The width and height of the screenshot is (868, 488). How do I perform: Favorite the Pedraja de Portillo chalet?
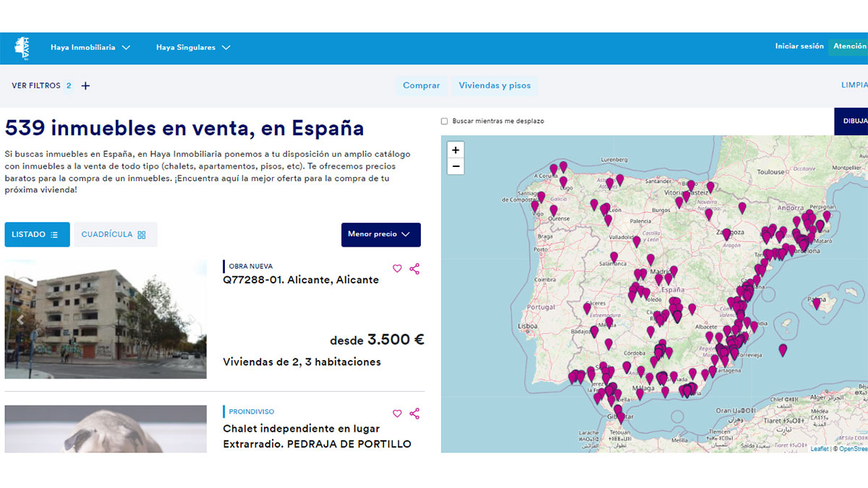click(x=397, y=414)
